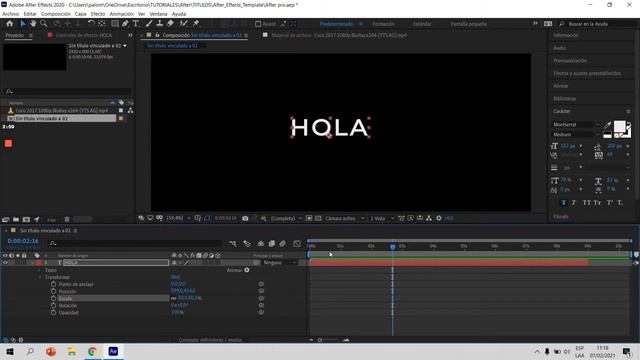640x360 pixels.
Task: Open the Montserrat font family dropdown
Action: (x=598, y=124)
